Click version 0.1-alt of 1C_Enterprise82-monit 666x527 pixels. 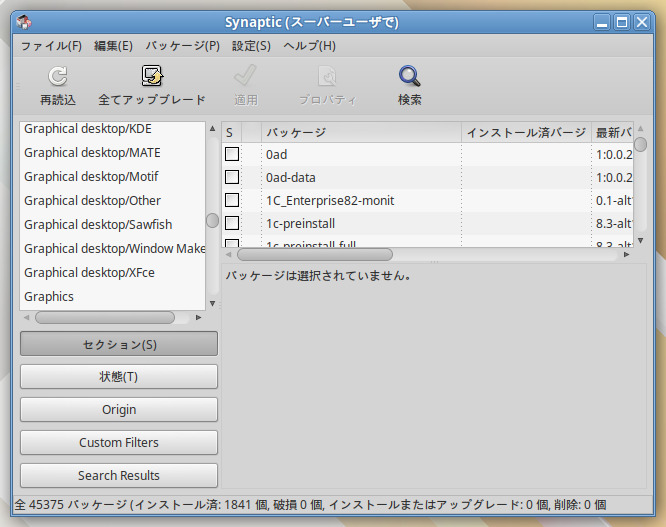click(614, 200)
